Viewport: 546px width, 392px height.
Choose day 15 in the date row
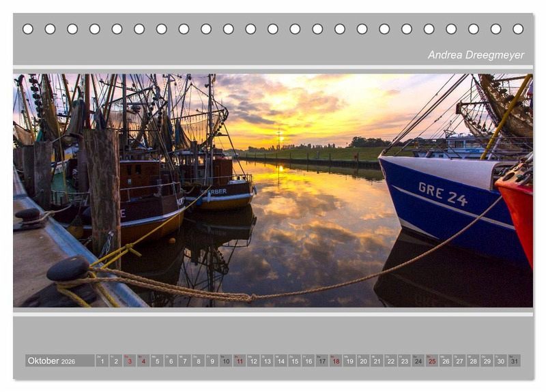(294, 361)
